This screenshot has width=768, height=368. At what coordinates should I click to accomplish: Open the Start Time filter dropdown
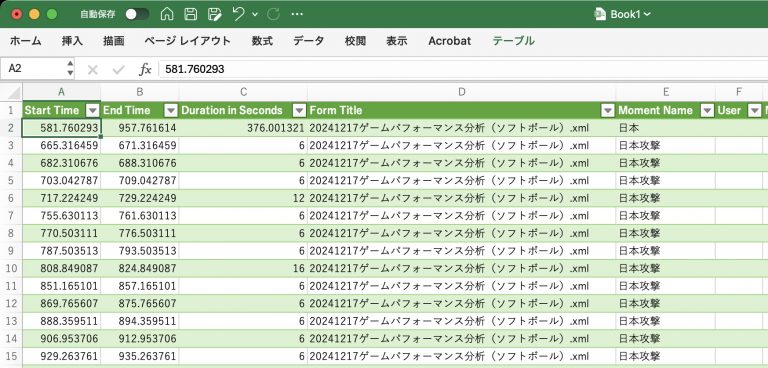93,111
